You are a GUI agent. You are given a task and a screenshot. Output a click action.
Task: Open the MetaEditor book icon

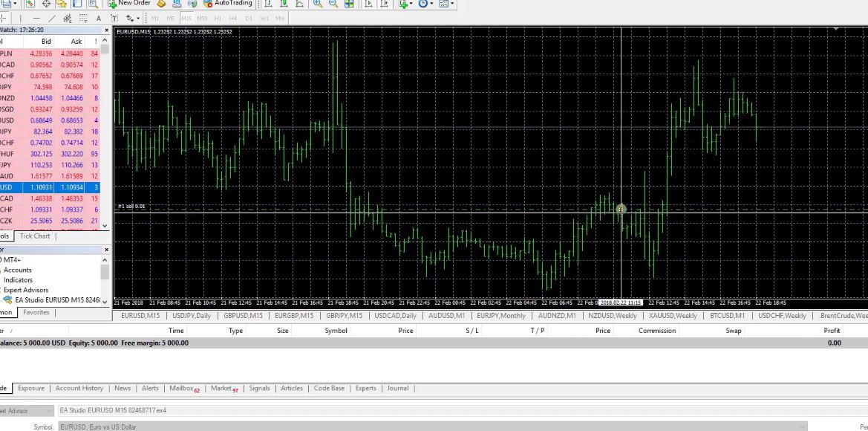(160, 4)
